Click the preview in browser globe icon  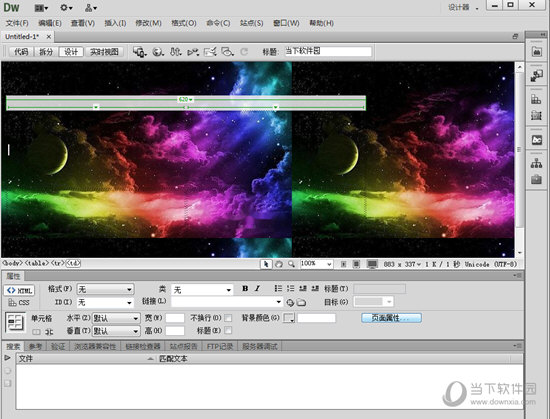pos(158,52)
